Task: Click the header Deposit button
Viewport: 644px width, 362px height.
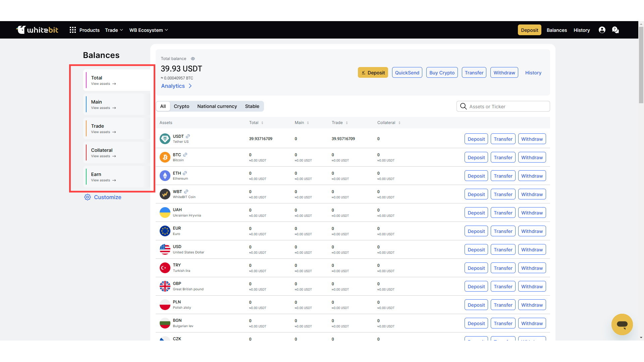Action: point(530,30)
